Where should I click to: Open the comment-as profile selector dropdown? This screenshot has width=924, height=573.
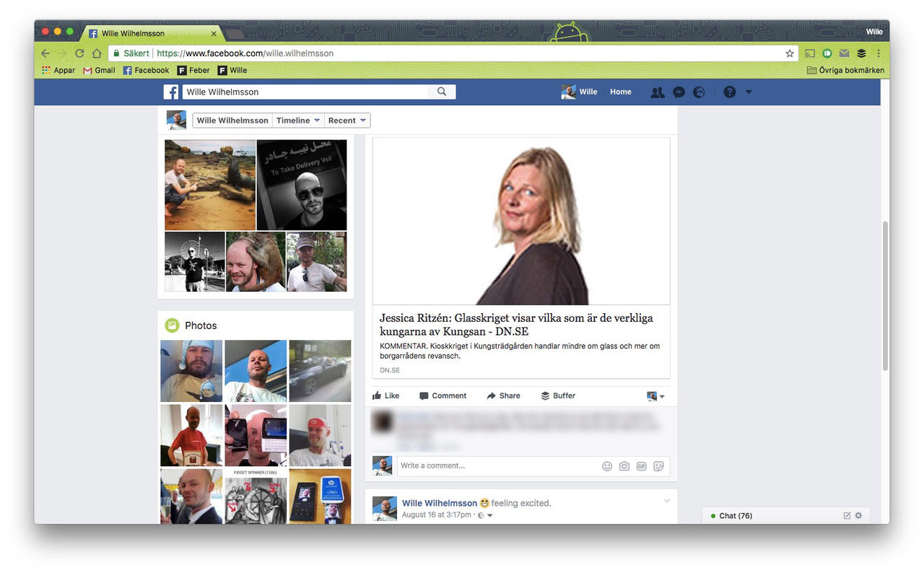click(656, 396)
